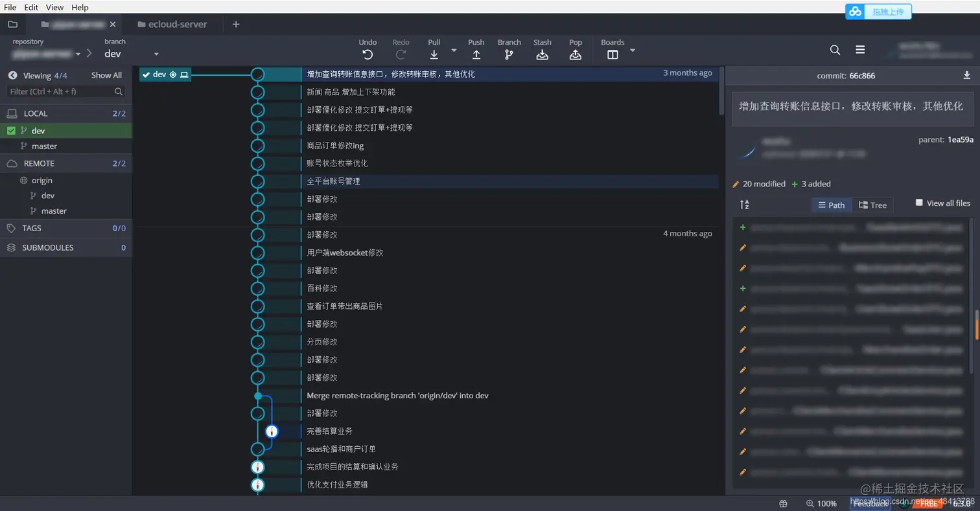The image size is (980, 511).
Task: Toggle the file sort order control
Action: [745, 205]
